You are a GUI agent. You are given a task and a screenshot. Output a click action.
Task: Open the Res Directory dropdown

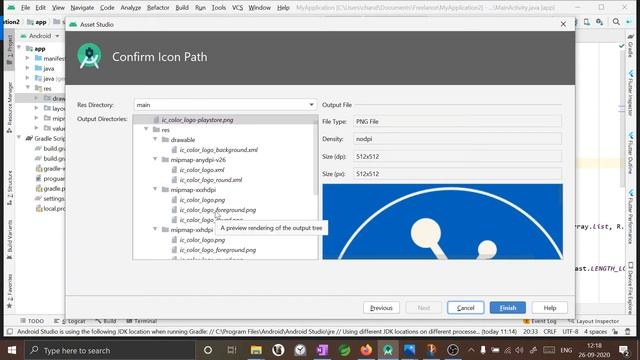tap(311, 105)
